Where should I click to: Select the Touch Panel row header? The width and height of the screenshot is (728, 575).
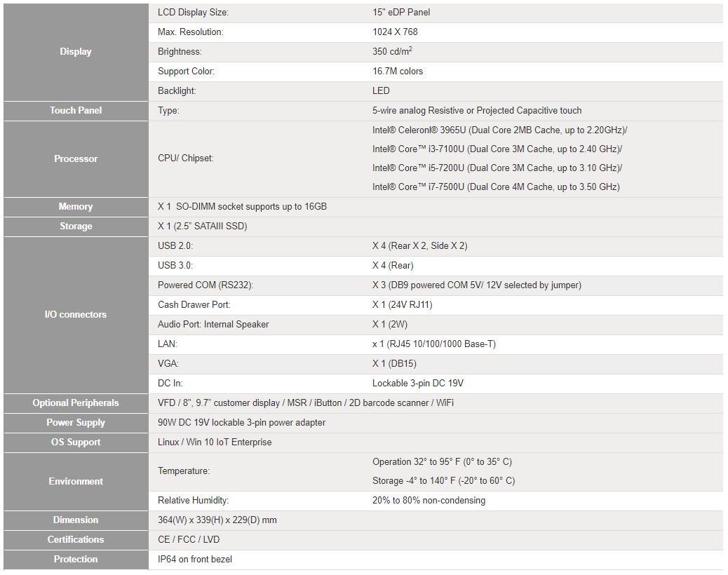(x=76, y=111)
